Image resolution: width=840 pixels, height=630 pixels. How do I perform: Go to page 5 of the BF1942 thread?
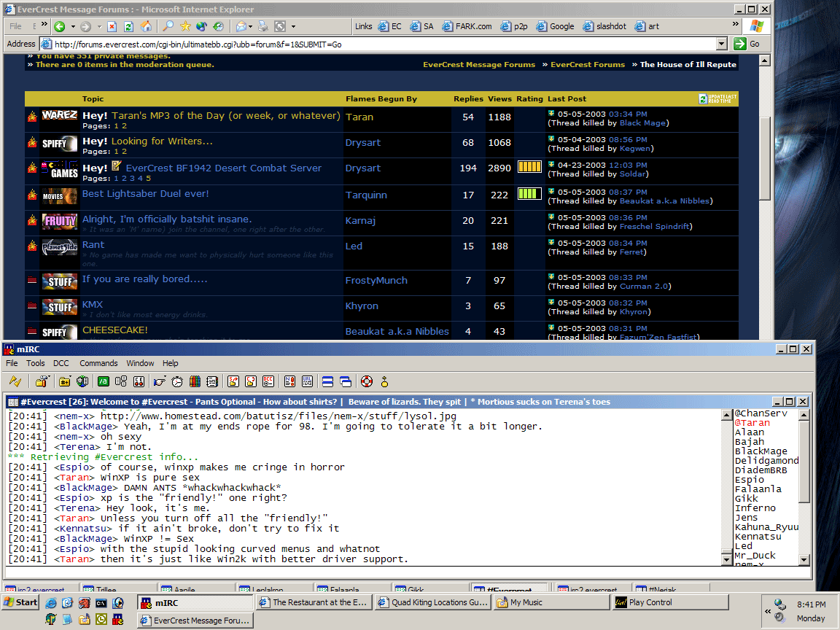(149, 179)
